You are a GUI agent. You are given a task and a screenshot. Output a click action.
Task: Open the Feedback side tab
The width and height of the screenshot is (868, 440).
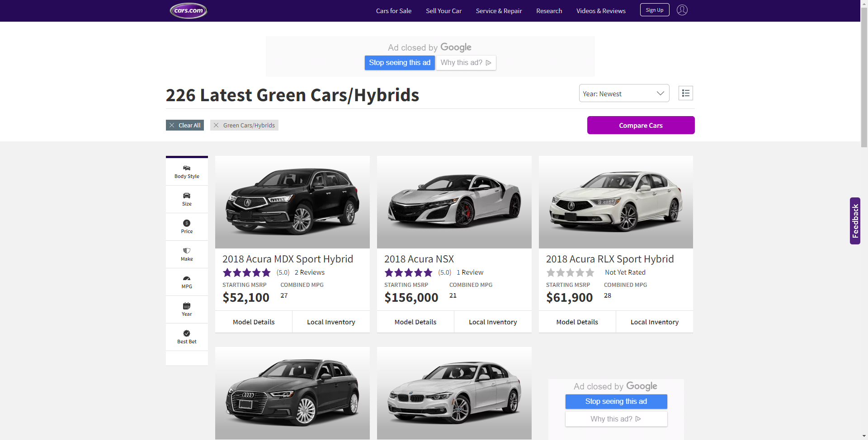click(x=854, y=221)
